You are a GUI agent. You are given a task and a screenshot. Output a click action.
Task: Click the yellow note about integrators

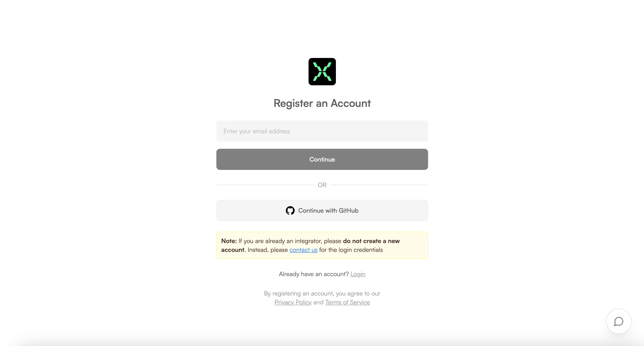[x=322, y=245]
